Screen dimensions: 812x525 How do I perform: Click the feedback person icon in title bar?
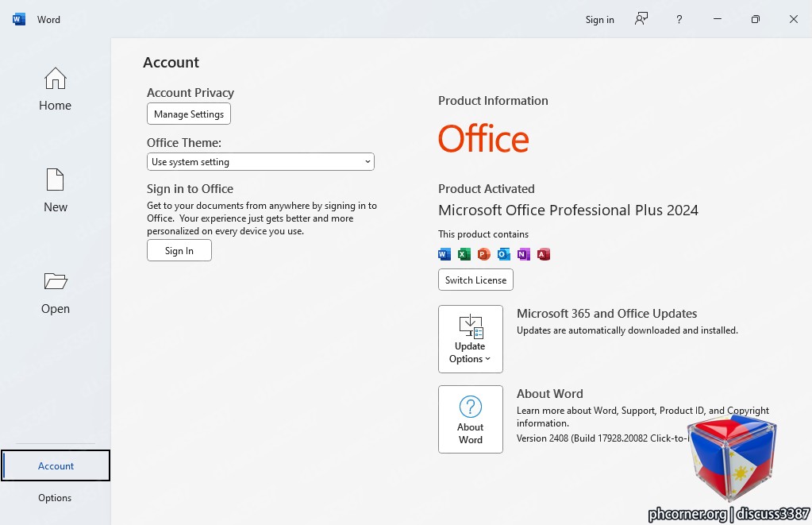coord(641,19)
